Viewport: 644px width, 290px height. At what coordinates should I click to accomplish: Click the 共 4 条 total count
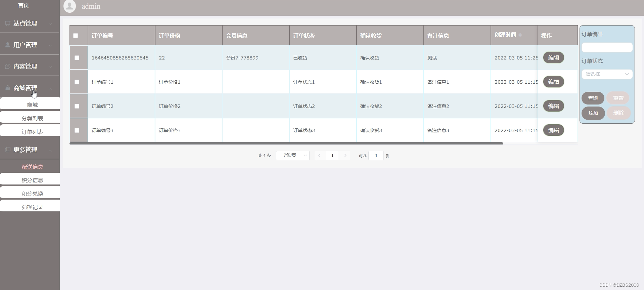pyautogui.click(x=264, y=156)
